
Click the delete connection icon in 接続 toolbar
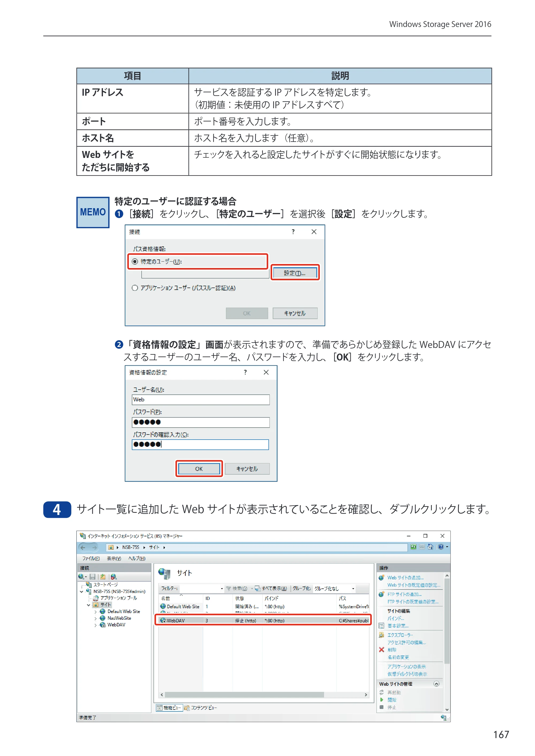tap(114, 576)
